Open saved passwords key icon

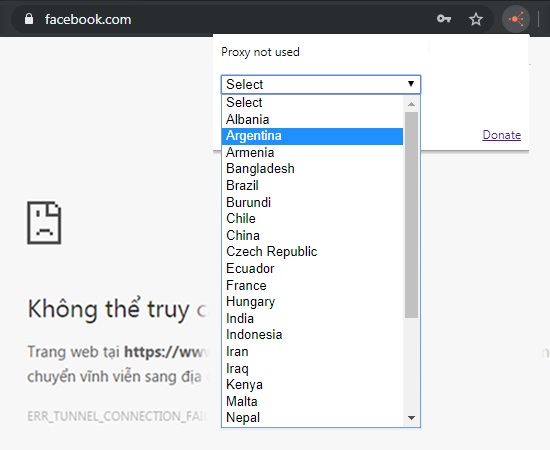[444, 19]
